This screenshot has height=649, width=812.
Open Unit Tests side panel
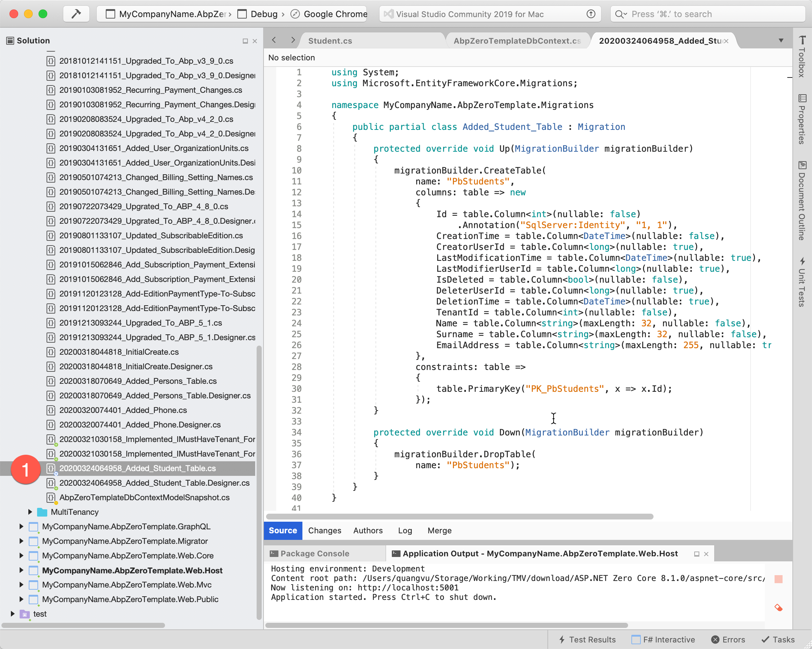coord(802,282)
